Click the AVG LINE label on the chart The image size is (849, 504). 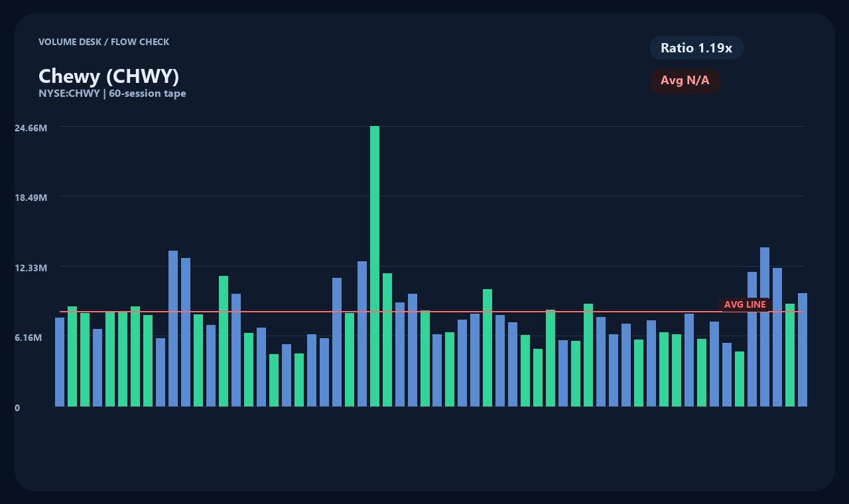point(745,304)
